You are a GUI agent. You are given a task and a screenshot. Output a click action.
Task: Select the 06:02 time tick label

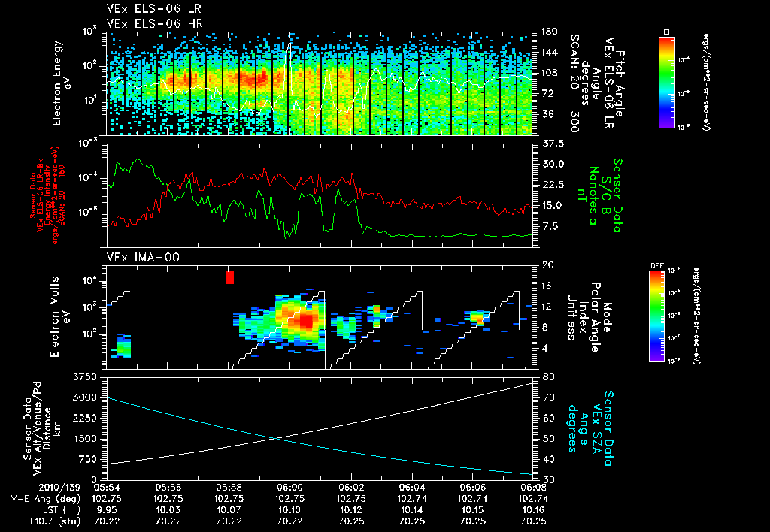(351, 488)
